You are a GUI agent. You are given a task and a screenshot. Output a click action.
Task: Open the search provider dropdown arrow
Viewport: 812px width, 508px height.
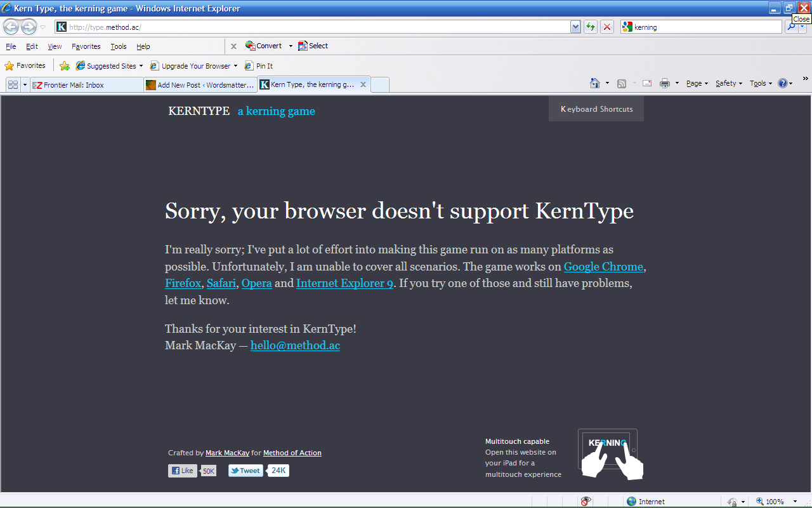[x=802, y=27]
